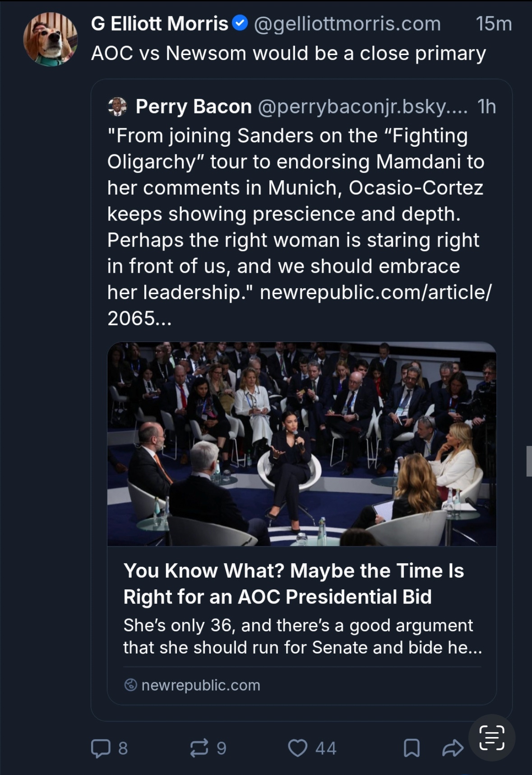Image resolution: width=532 pixels, height=775 pixels.
Task: Share the post via arrow icon
Action: click(453, 748)
